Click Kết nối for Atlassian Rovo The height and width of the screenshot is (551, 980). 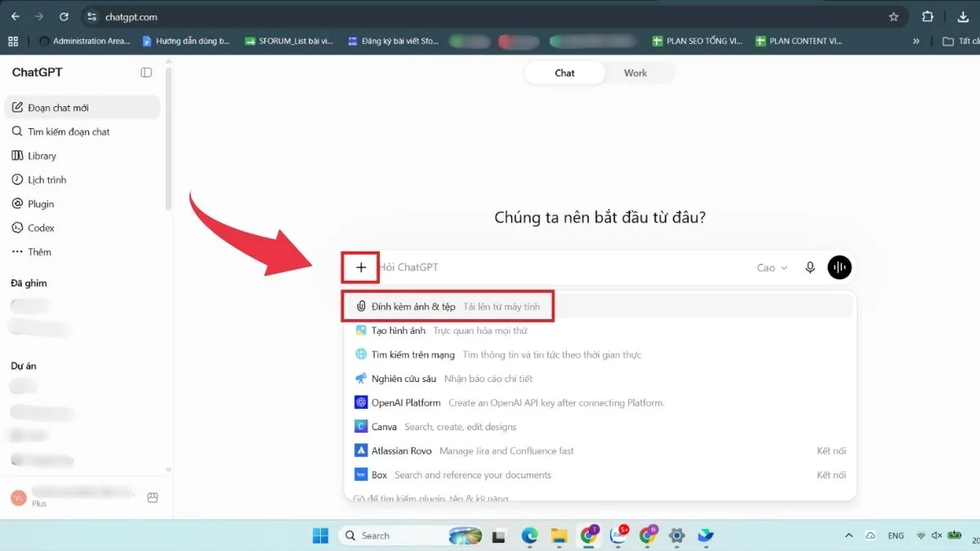(x=831, y=451)
